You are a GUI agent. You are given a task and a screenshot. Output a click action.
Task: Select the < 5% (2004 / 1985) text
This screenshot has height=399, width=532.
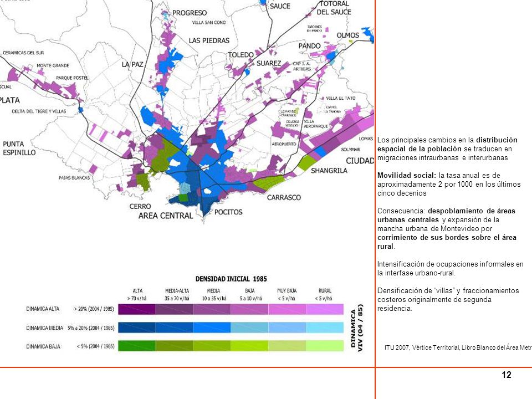coord(95,346)
